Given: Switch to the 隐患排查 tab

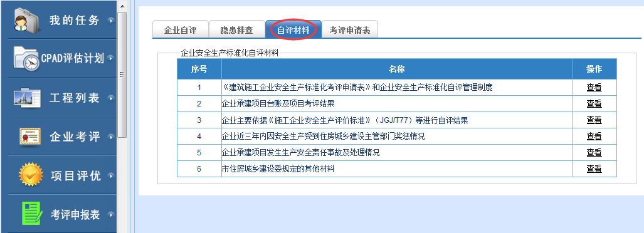Looking at the screenshot, I should 236,29.
